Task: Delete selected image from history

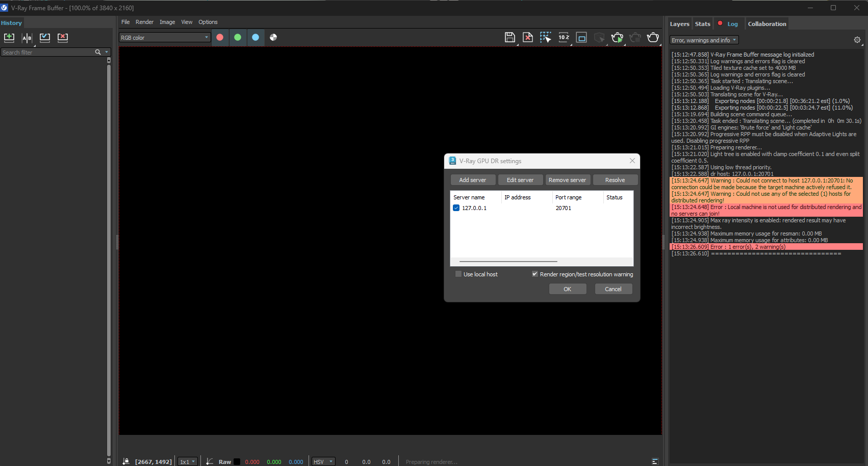Action: click(x=63, y=38)
